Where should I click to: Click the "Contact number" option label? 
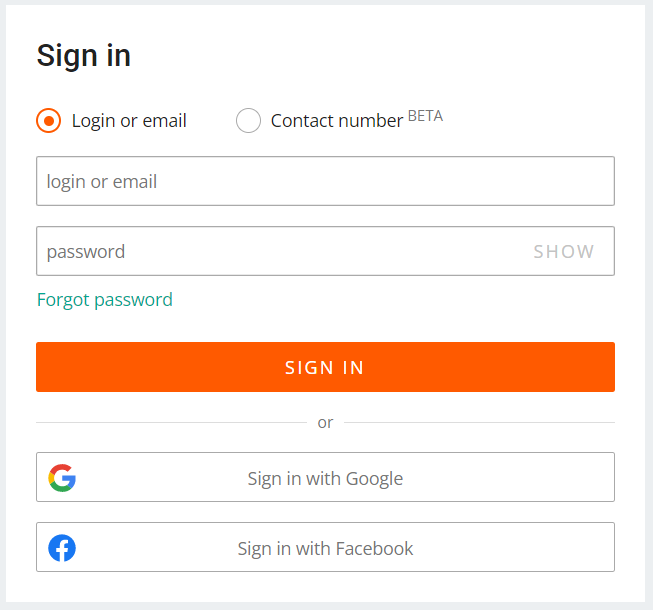[337, 121]
